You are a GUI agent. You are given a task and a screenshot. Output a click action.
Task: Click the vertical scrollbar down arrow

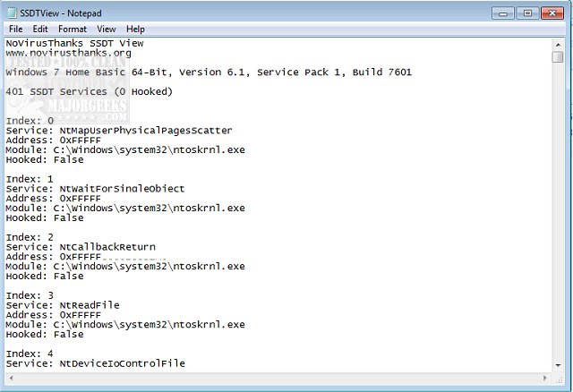(558, 365)
